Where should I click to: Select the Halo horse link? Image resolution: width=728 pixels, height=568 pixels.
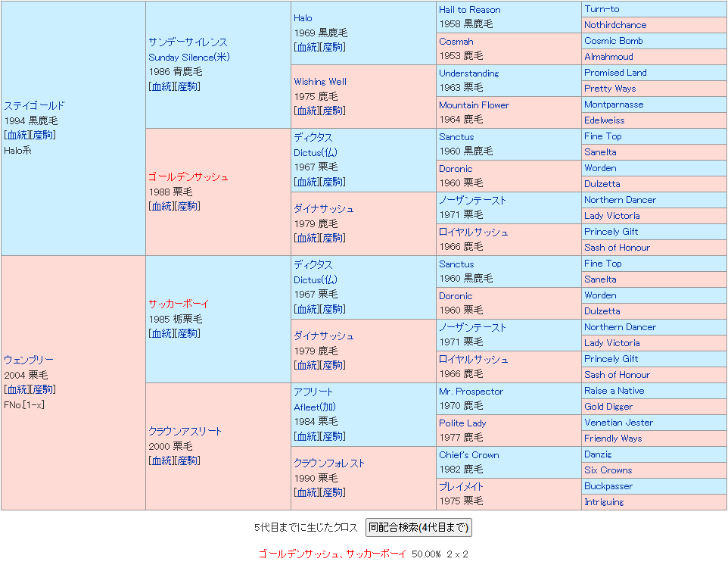coord(303,18)
